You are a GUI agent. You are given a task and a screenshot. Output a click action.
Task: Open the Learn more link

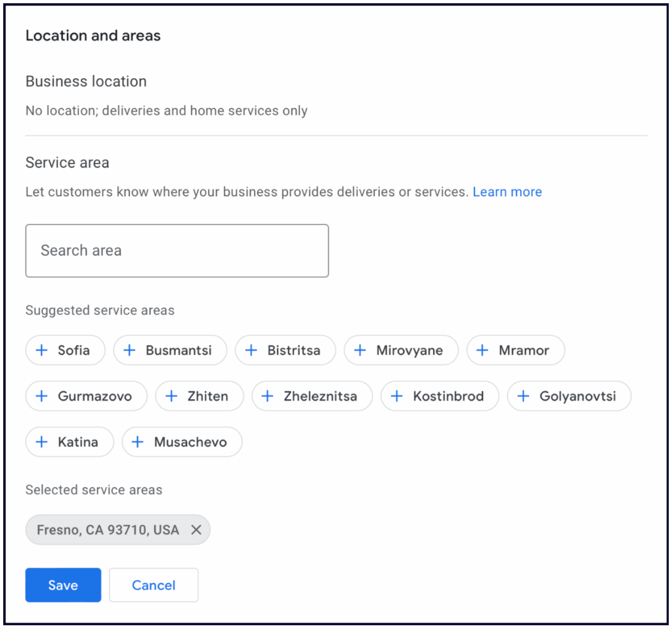click(x=507, y=192)
